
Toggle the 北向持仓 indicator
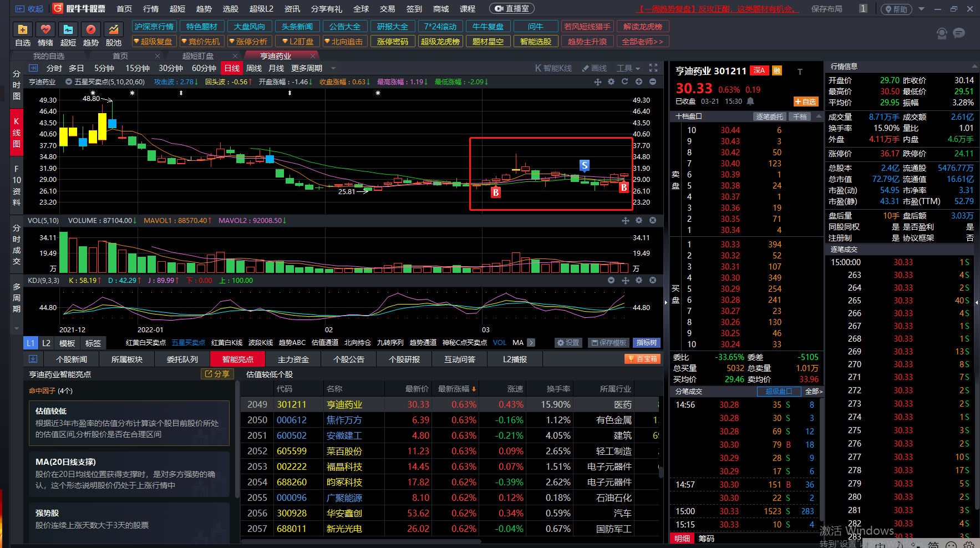click(x=358, y=343)
